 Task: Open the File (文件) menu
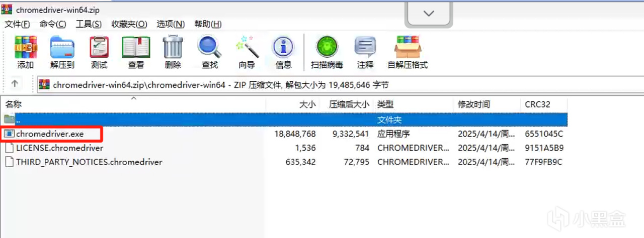(17, 24)
